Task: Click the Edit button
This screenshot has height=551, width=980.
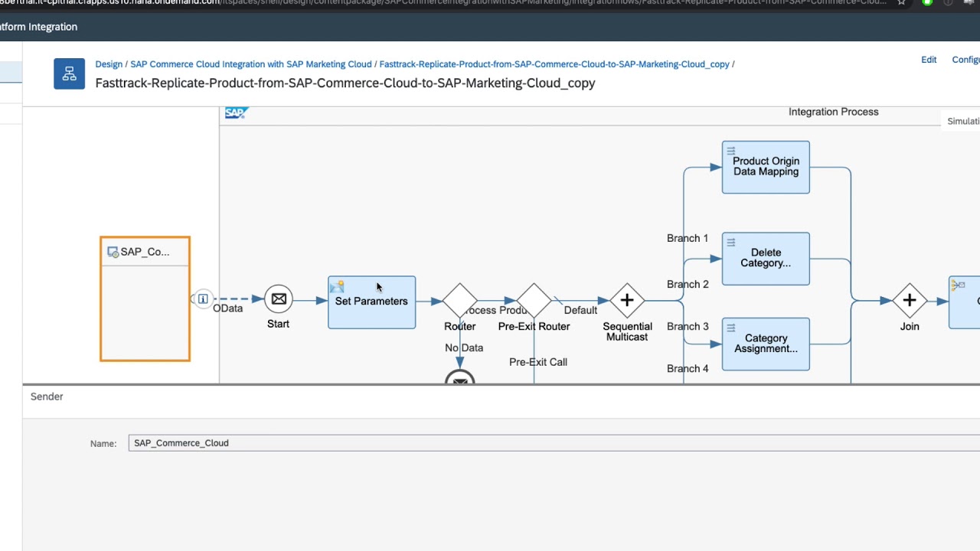Action: click(929, 60)
